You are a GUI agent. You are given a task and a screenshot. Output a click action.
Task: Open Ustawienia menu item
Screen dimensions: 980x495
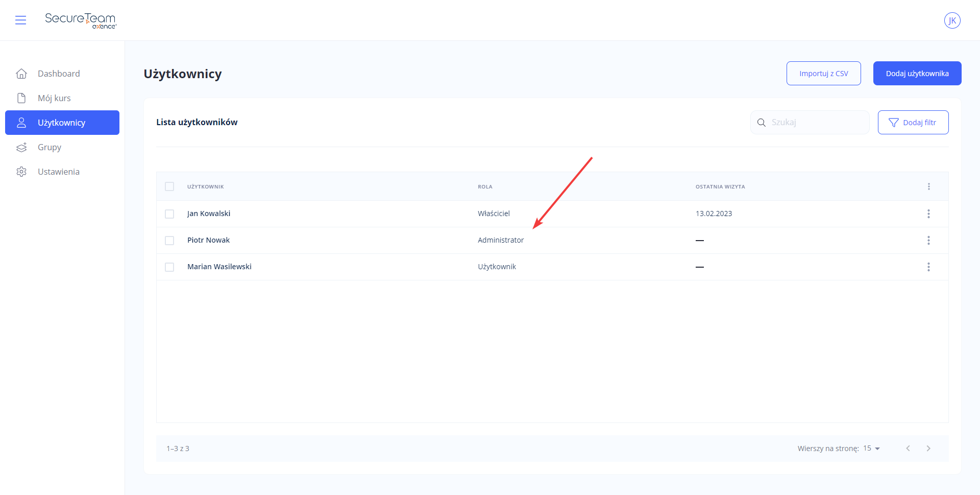(x=62, y=172)
